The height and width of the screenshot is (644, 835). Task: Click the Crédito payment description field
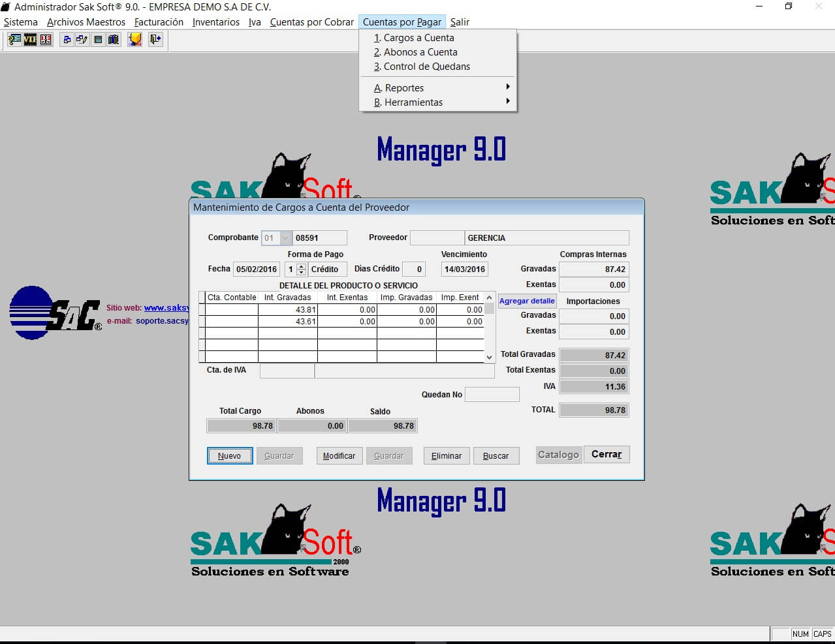pyautogui.click(x=327, y=269)
